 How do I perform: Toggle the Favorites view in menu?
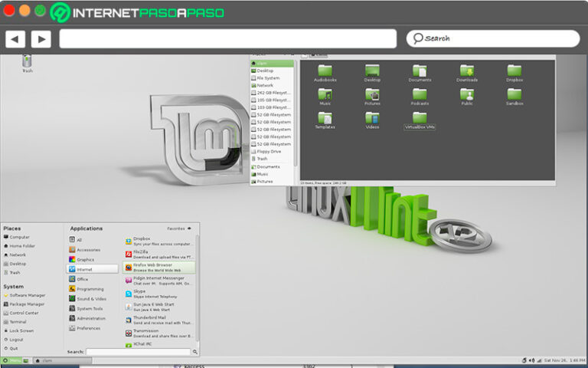pyautogui.click(x=179, y=228)
